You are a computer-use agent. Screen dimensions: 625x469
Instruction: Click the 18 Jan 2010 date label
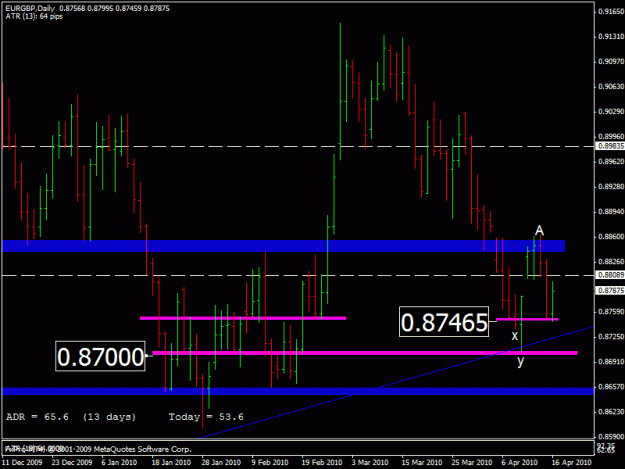[x=171, y=462]
